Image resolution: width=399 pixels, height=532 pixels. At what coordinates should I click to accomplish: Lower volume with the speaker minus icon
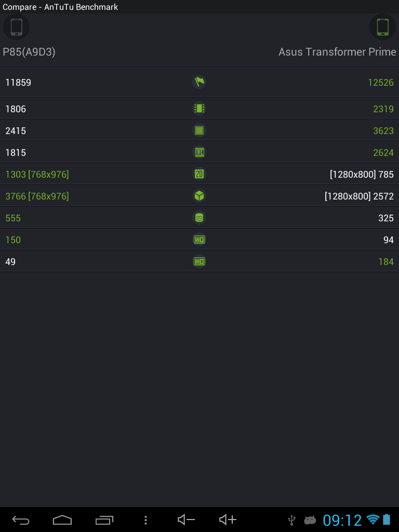tap(186, 520)
